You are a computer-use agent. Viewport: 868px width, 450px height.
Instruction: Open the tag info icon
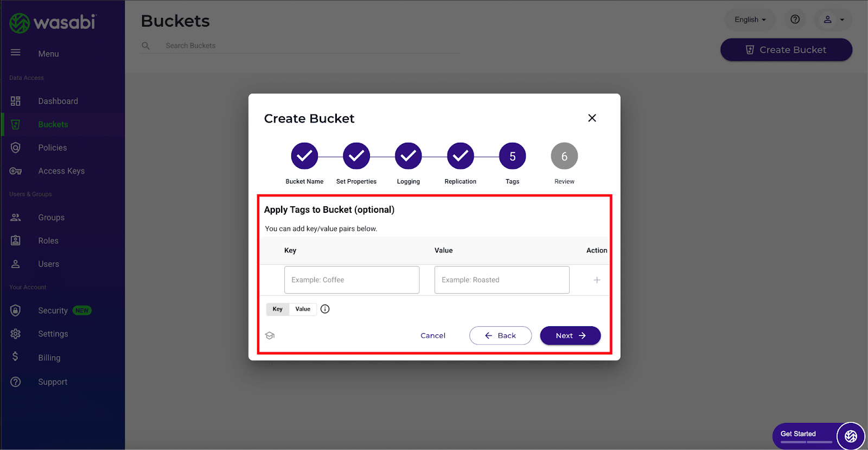[325, 309]
